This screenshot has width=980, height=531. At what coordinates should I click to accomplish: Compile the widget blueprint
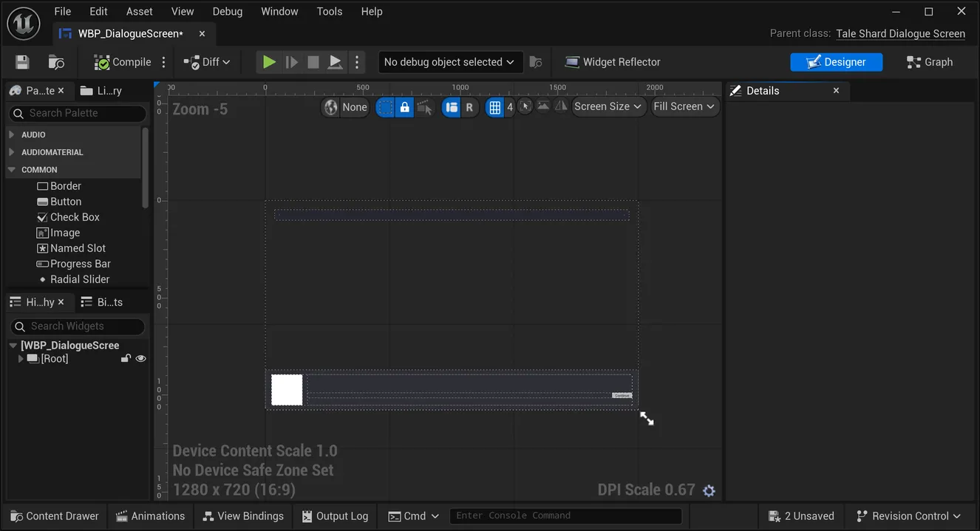[x=122, y=62]
